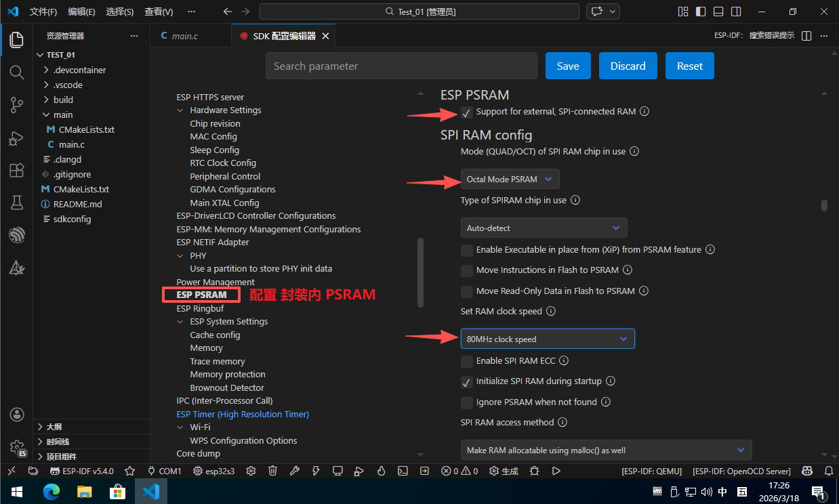This screenshot has height=504, width=839.
Task: Click the Reset button
Action: 690,66
